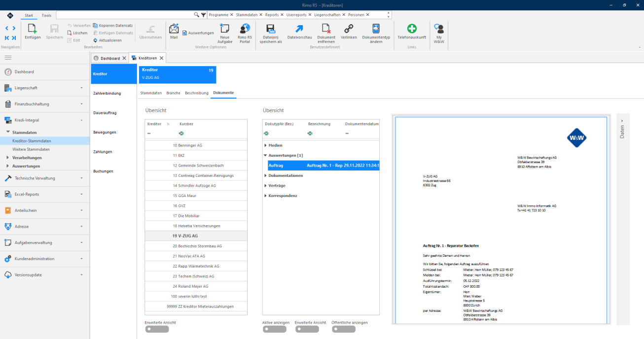Image resolution: width=644 pixels, height=339 pixels.
Task: Click the document preview page
Action: [x=501, y=220]
